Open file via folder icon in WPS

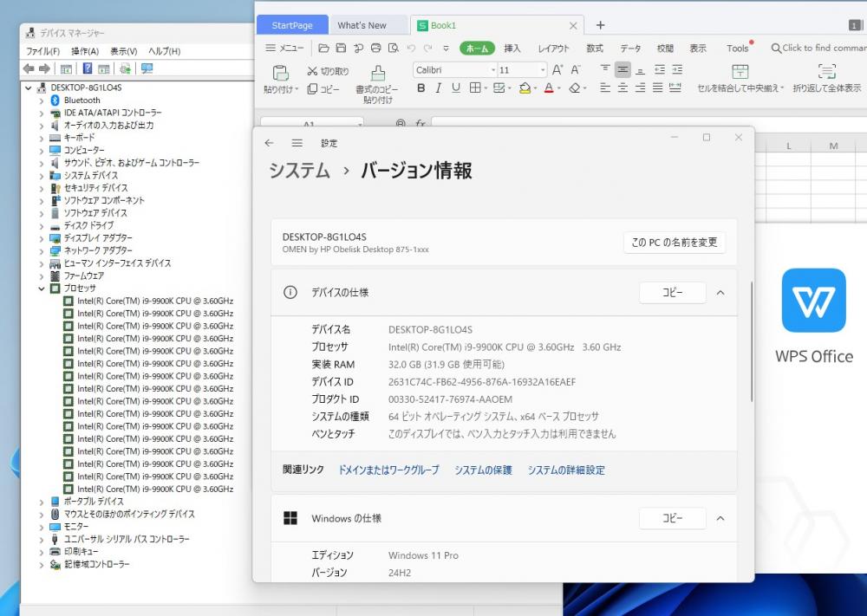[323, 48]
